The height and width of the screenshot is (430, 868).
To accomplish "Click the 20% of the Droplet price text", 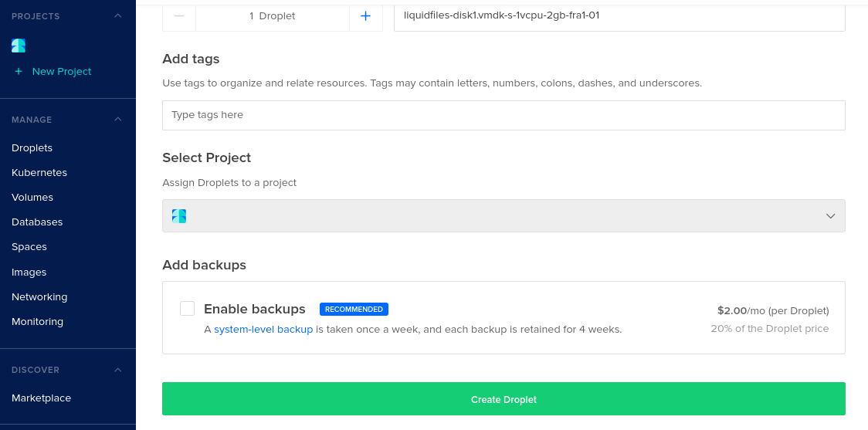I will [770, 329].
